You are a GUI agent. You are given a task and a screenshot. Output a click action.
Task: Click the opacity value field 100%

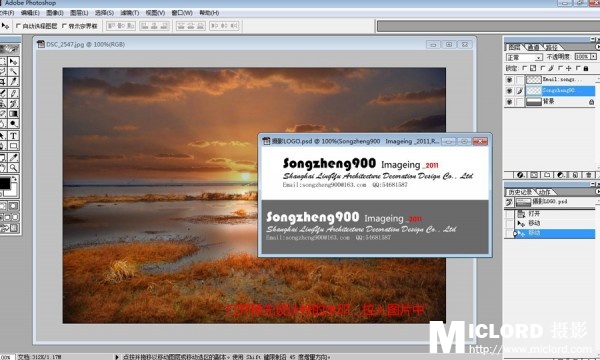[x=582, y=57]
